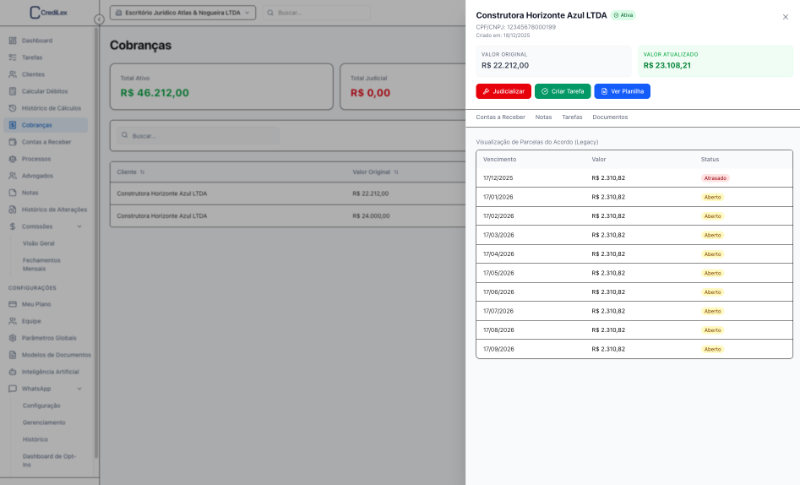Click the Inteligência Artificial robot icon
The image size is (800, 485).
(x=12, y=371)
